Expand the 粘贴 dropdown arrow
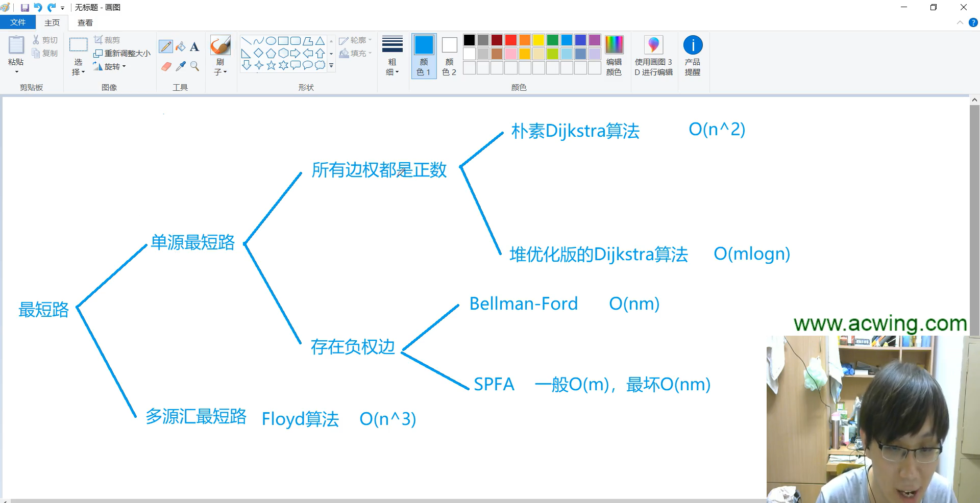The image size is (980, 503). (x=16, y=72)
